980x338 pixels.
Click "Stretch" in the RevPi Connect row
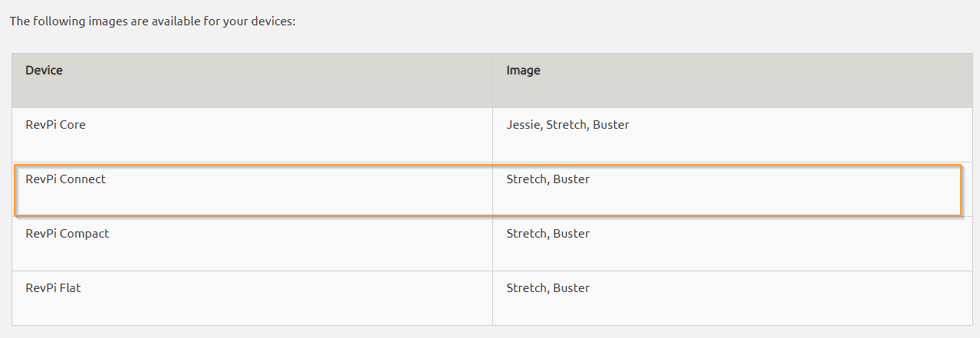pos(526,179)
